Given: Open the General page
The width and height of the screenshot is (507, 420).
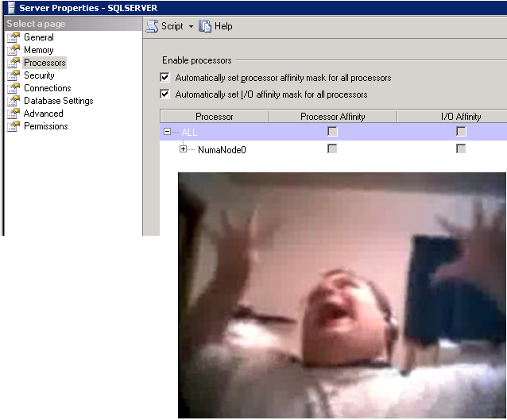Looking at the screenshot, I should point(39,37).
